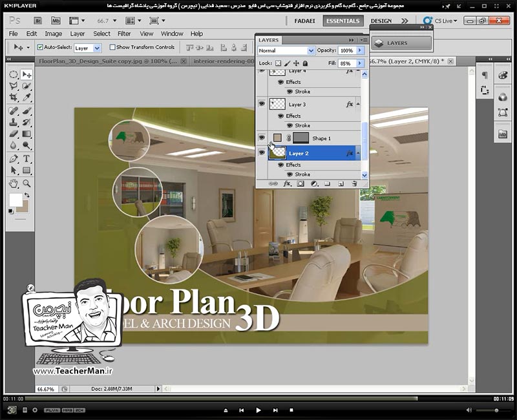The width and height of the screenshot is (517, 420).
Task: Switch to ESSENTIALS workspace
Action: [x=343, y=21]
